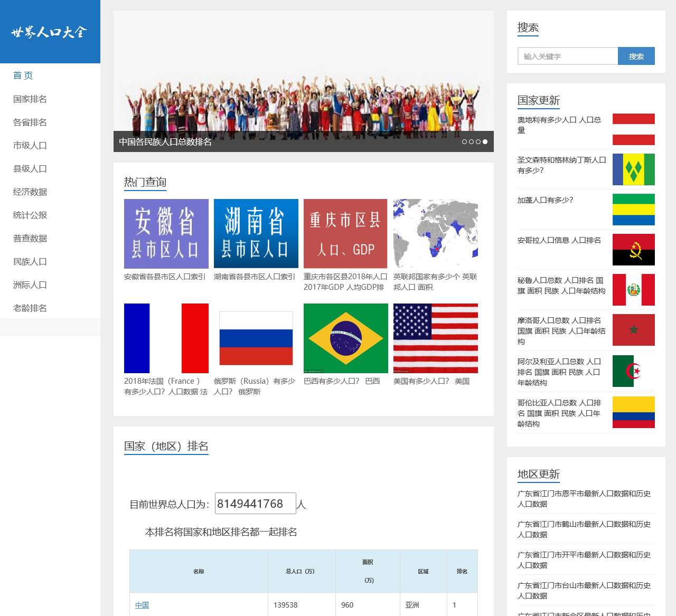Image resolution: width=676 pixels, height=616 pixels.
Task: Click the 搜索 search button
Action: click(636, 55)
